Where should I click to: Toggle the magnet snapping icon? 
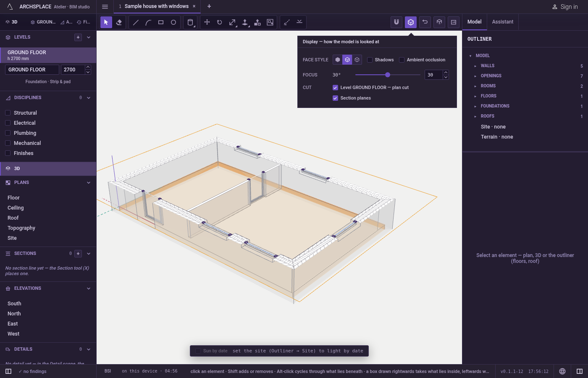(x=396, y=22)
